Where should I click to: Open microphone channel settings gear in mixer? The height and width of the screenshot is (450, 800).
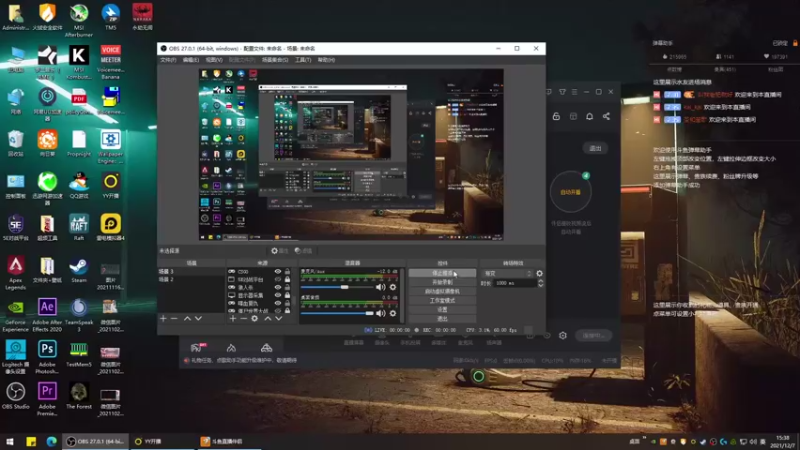(393, 287)
